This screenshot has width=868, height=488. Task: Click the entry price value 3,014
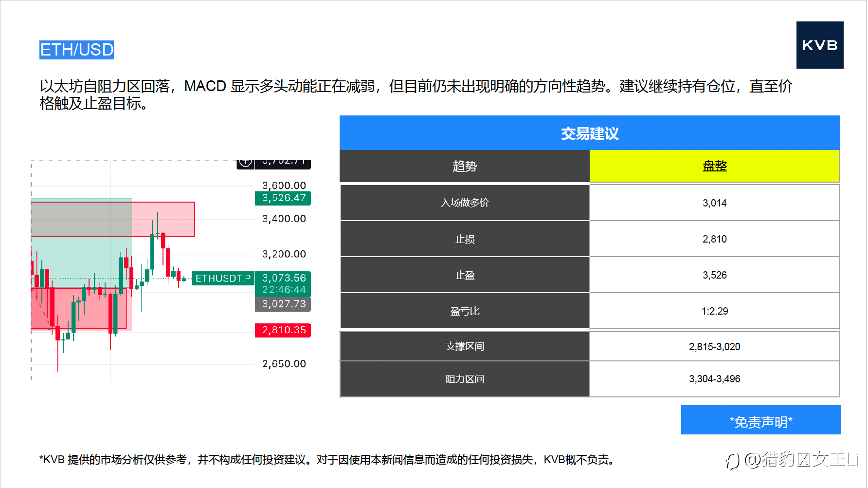tap(715, 203)
